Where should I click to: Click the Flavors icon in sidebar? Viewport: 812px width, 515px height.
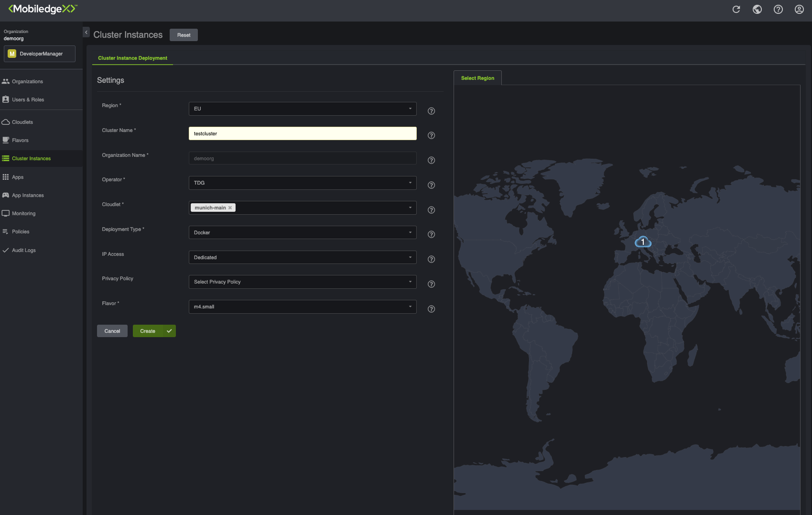6,140
